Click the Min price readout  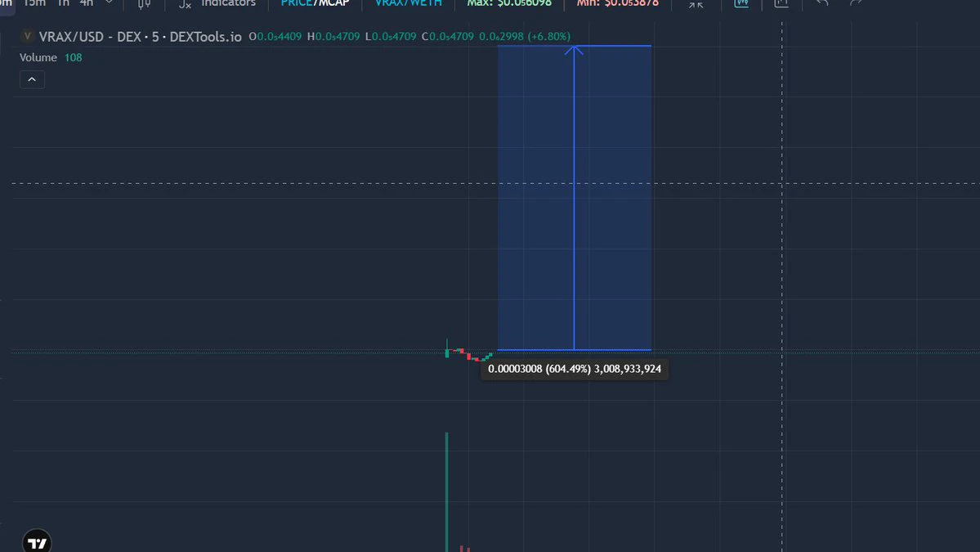click(617, 3)
